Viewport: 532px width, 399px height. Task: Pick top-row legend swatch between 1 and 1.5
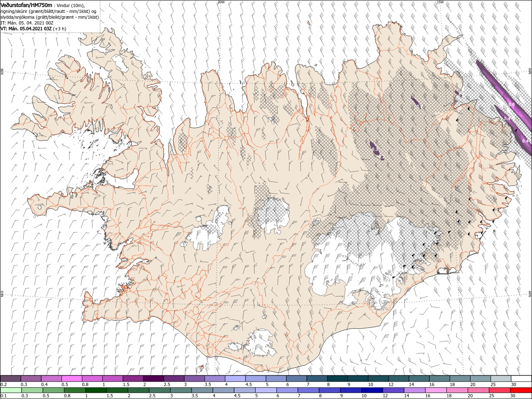113,379
